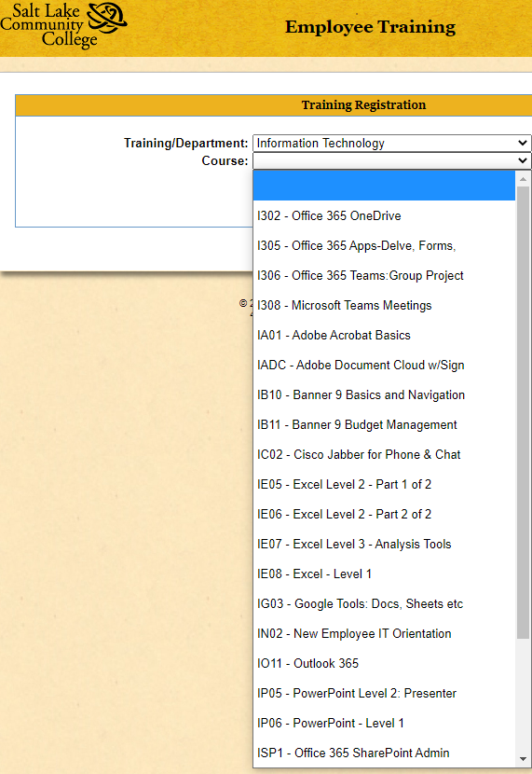
Task: Choose IE05 - Excel Level 2 Part 1 of 2
Action: [x=384, y=484]
